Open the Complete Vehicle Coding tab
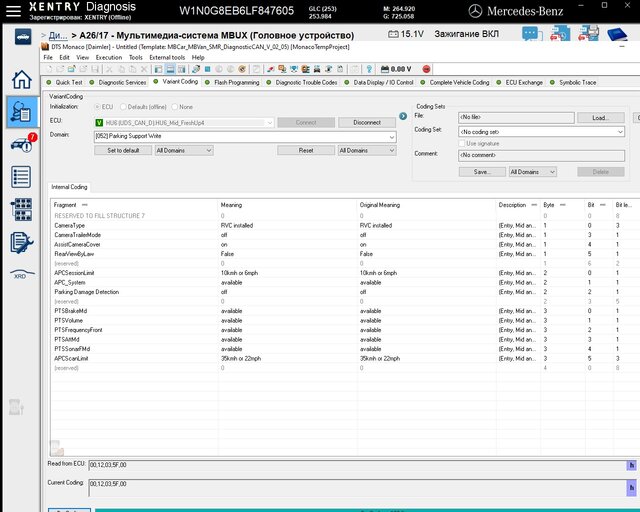This screenshot has height=512, width=640. pyautogui.click(x=455, y=82)
